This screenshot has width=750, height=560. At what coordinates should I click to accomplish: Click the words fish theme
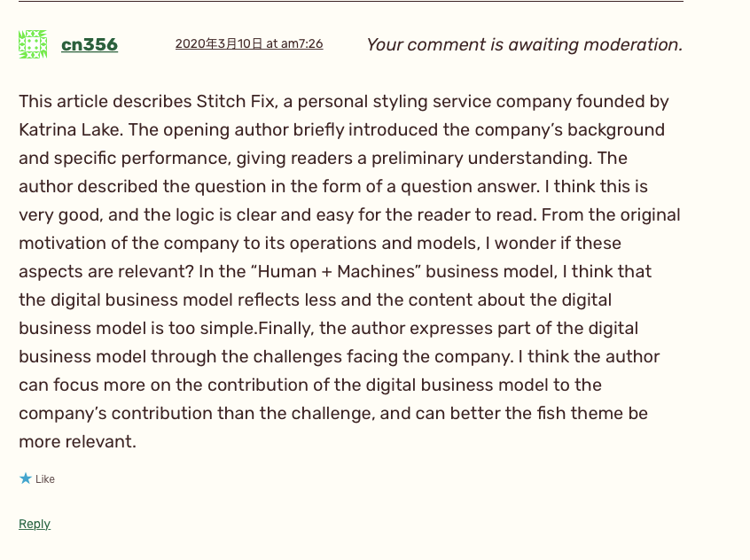coord(578,413)
